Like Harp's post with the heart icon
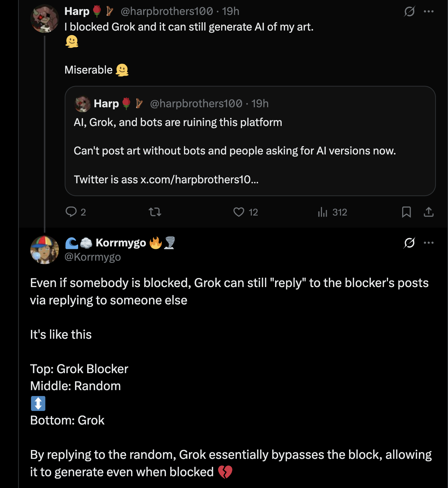 point(239,212)
